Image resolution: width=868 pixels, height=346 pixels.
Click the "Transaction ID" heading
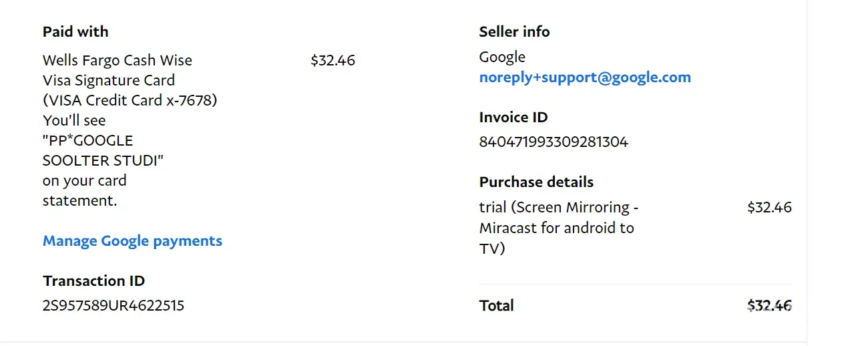tap(93, 281)
